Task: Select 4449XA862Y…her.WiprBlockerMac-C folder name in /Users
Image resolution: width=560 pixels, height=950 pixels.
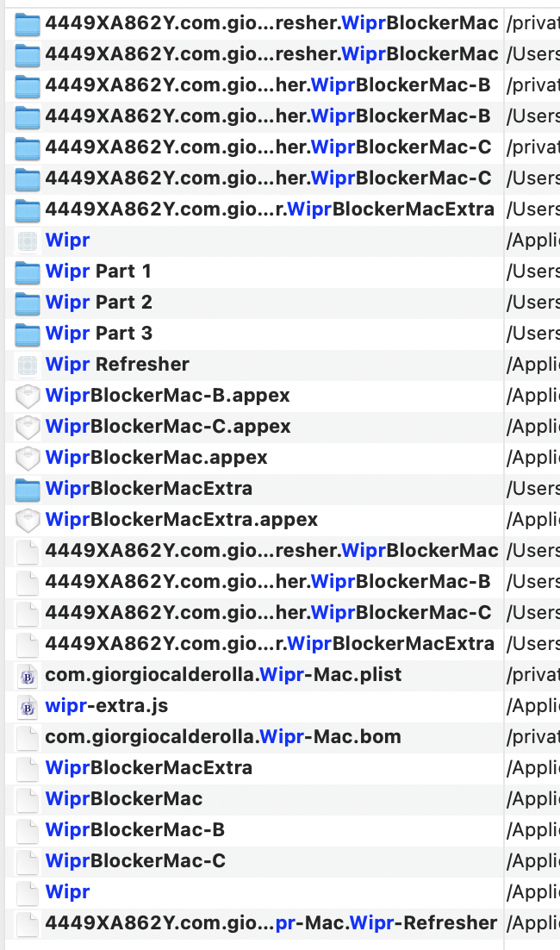Action: 268,178
